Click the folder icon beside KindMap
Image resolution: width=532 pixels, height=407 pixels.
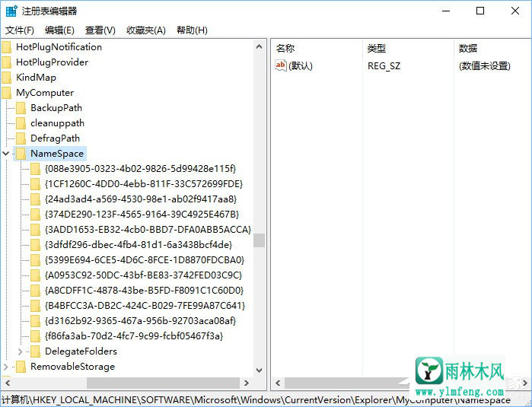click(7, 78)
